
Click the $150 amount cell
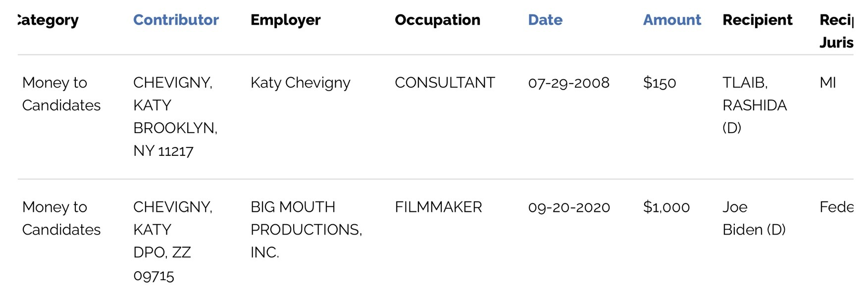coord(659,83)
